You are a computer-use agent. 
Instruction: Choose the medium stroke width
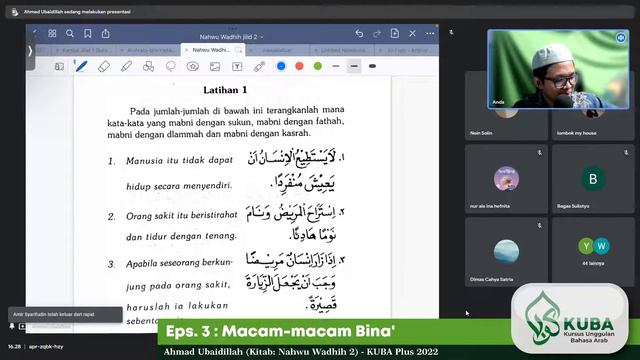(354, 66)
